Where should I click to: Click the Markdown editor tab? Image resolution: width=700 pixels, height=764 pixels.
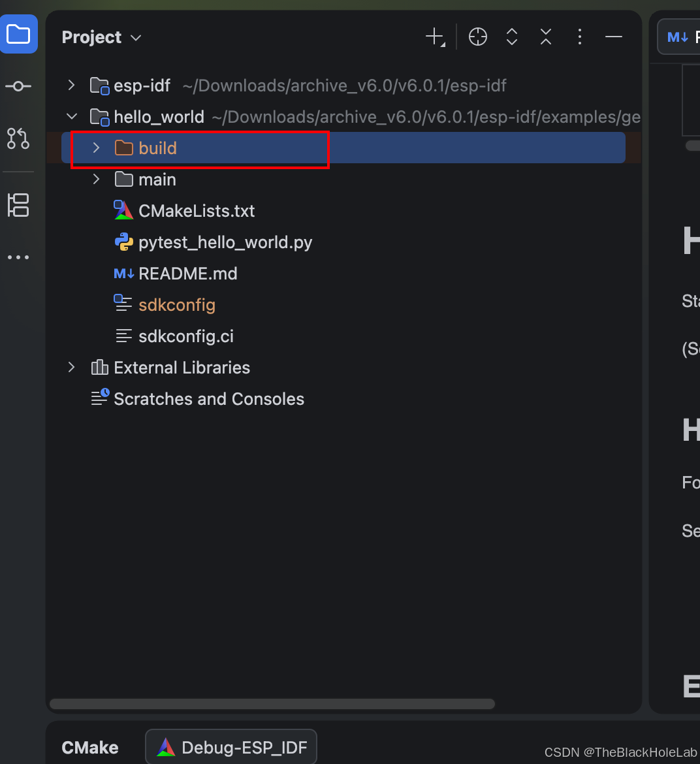pos(679,37)
